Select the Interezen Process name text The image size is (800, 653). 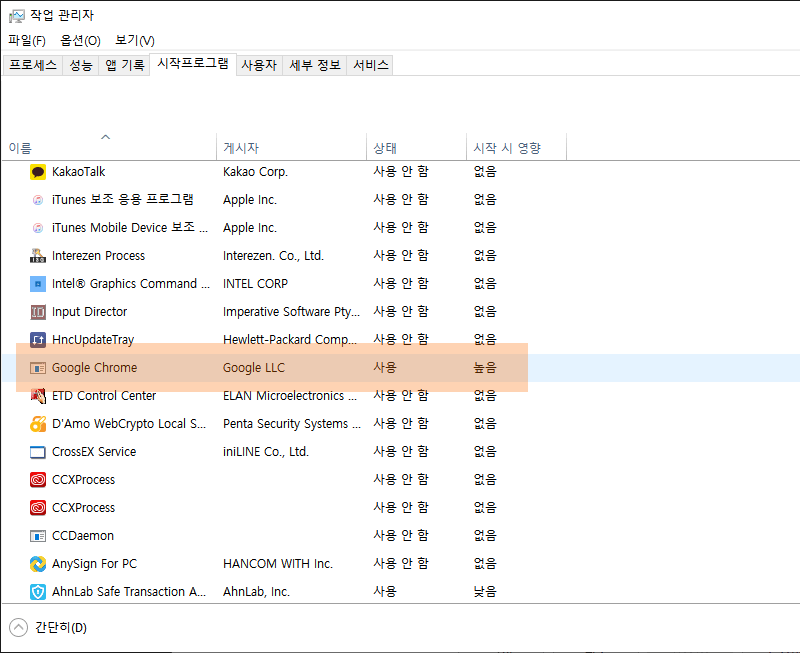(x=98, y=256)
